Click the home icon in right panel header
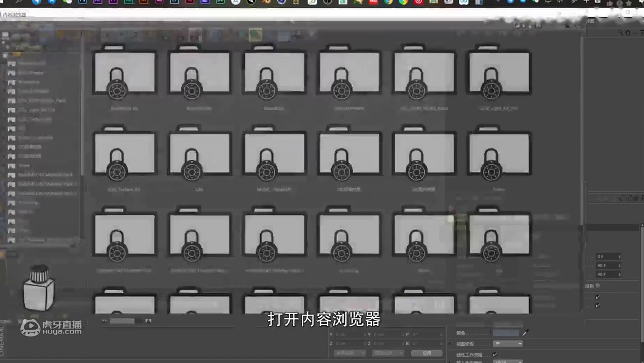Image resolution: width=644 pixels, height=363 pixels. (628, 33)
